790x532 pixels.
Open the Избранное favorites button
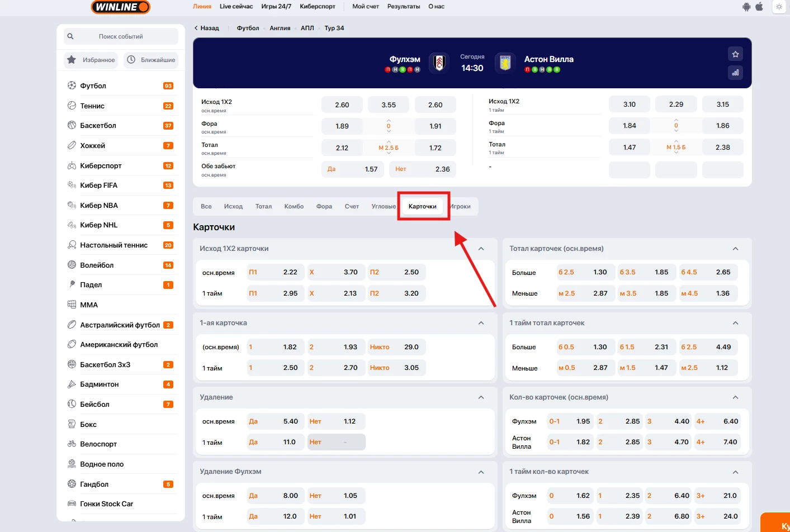[91, 60]
